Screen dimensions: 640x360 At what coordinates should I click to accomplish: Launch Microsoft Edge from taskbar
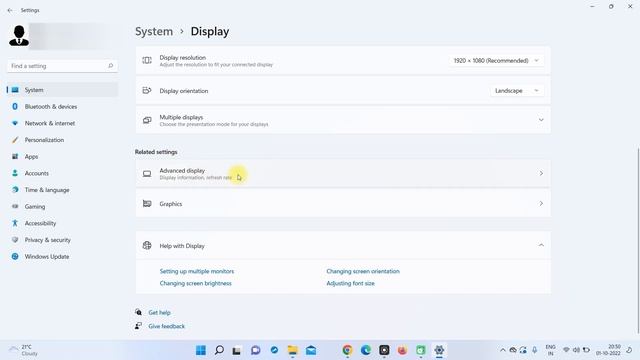366,350
